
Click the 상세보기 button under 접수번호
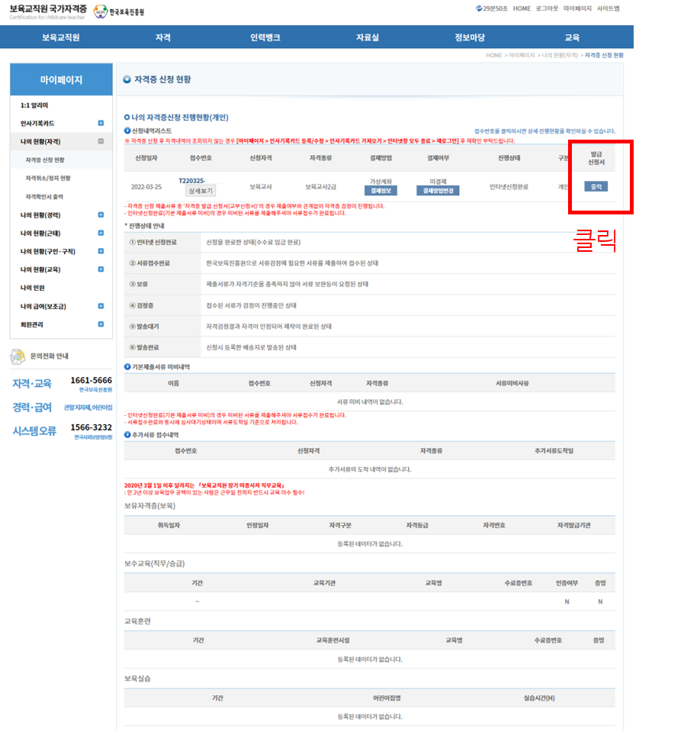[x=196, y=191]
